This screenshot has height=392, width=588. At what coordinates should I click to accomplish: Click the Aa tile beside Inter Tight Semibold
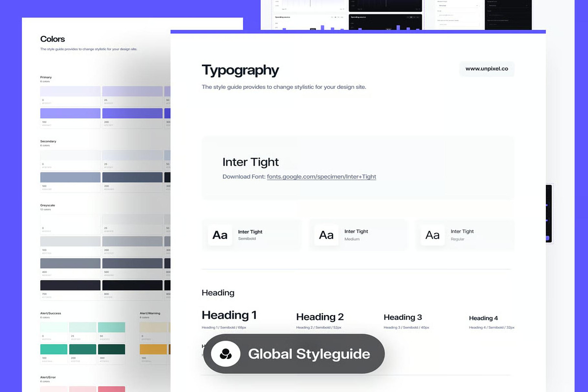pos(220,235)
